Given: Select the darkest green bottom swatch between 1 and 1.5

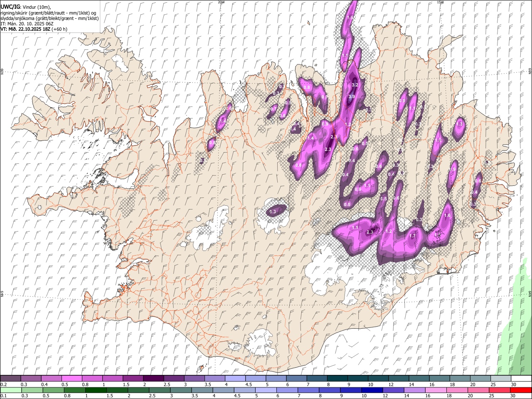Looking at the screenshot, I should click(96, 390).
